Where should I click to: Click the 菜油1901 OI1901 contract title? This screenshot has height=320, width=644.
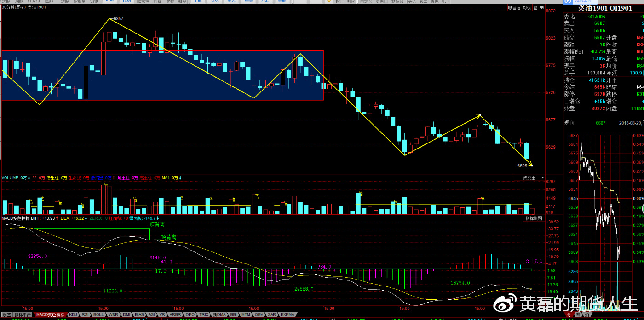[605, 8]
